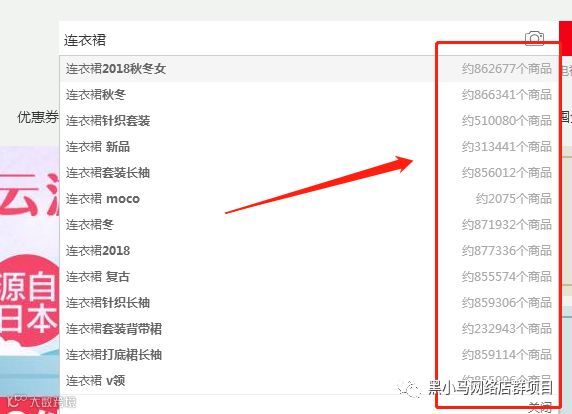Select suggestion 连衣裙2018

(309, 251)
